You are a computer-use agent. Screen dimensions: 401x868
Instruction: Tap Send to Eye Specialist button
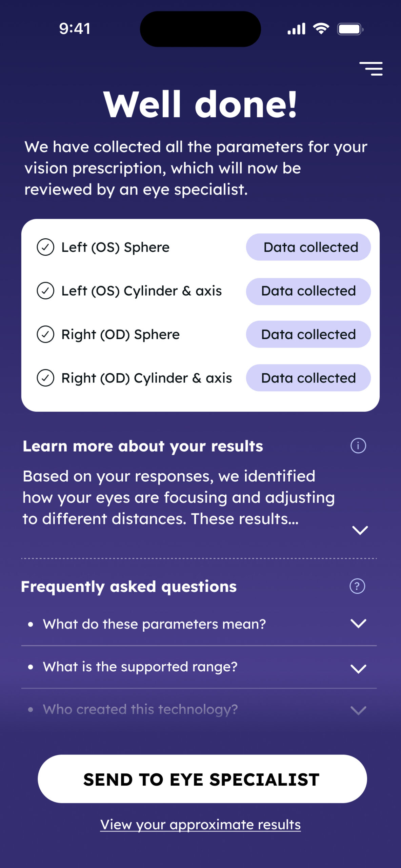click(202, 779)
